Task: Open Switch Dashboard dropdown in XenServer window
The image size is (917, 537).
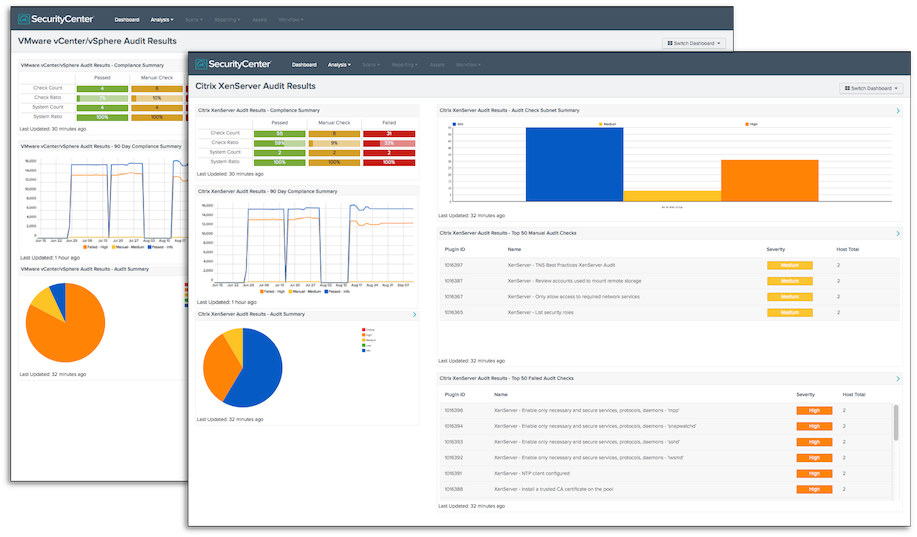Action: point(871,88)
